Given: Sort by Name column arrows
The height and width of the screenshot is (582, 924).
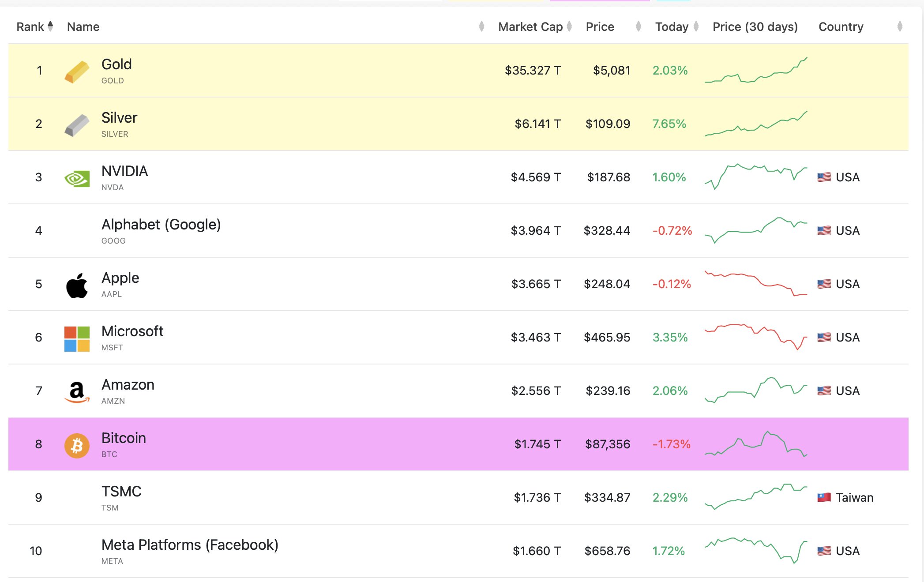Looking at the screenshot, I should point(481,26).
